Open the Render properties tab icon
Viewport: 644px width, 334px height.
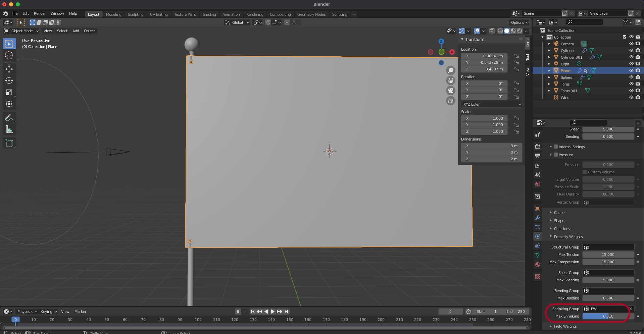coord(538,147)
